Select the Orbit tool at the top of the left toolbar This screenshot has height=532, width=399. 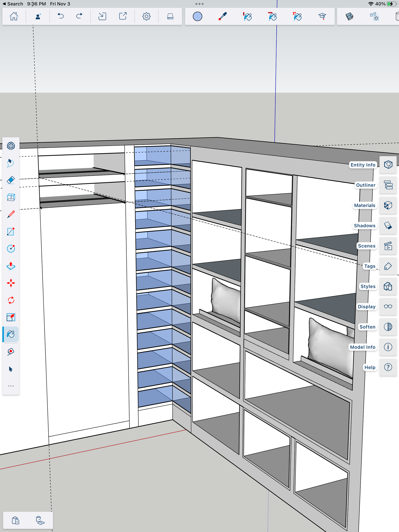click(x=11, y=146)
